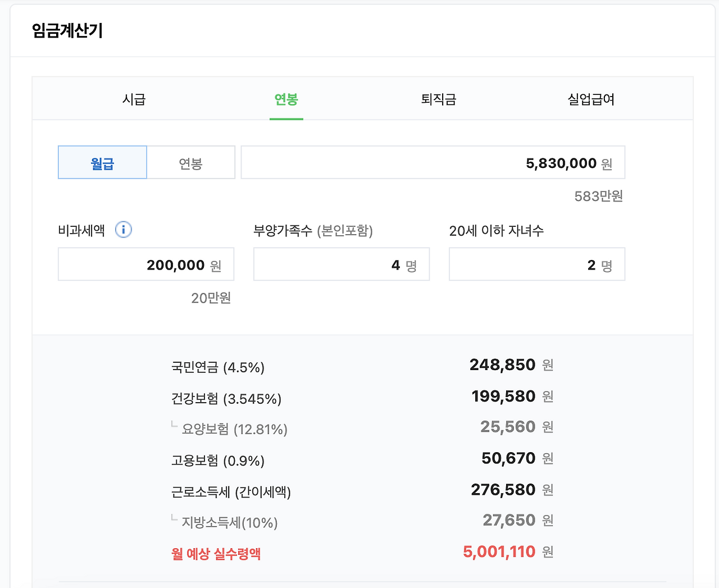Click the 건강보험 amount 199,580
Viewport: 719px width, 588px height.
(x=503, y=396)
